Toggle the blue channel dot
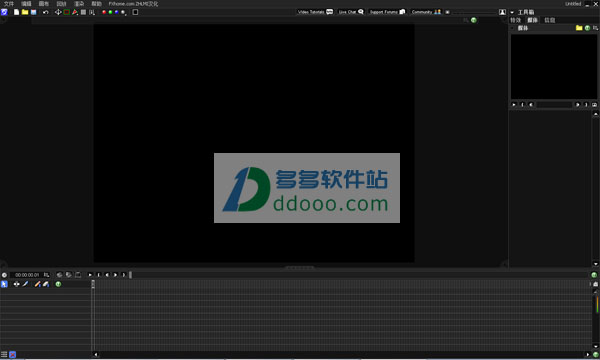Image resolution: width=600 pixels, height=360 pixels. coord(116,12)
